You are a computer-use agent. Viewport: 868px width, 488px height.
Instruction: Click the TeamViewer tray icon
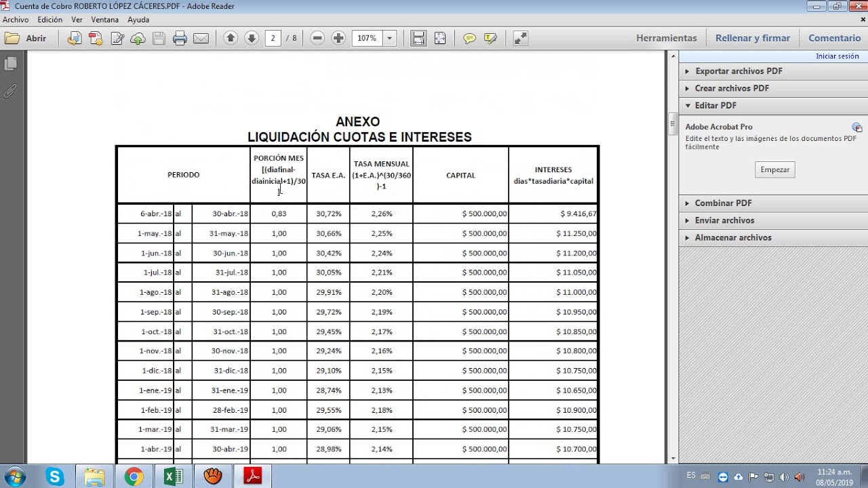[x=723, y=476]
